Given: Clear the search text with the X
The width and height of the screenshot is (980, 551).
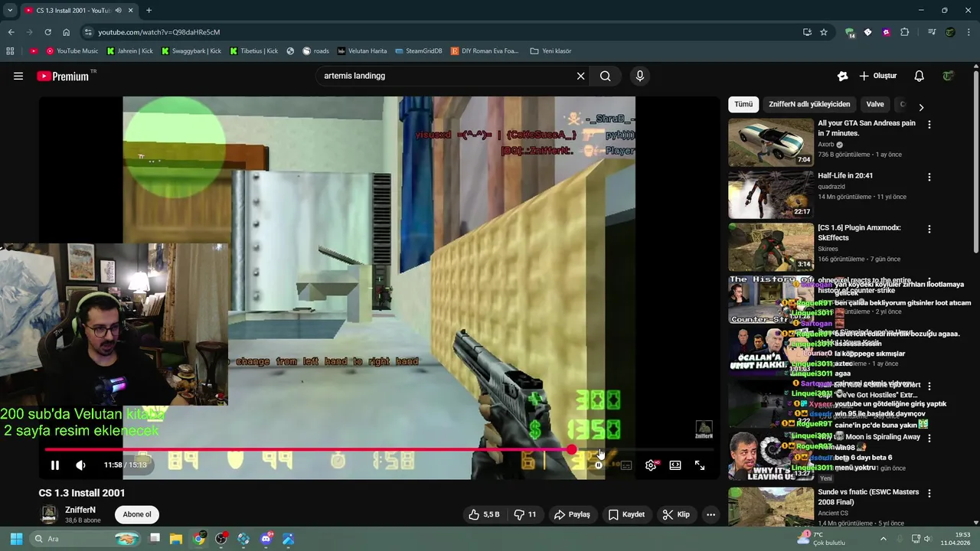Looking at the screenshot, I should (580, 76).
